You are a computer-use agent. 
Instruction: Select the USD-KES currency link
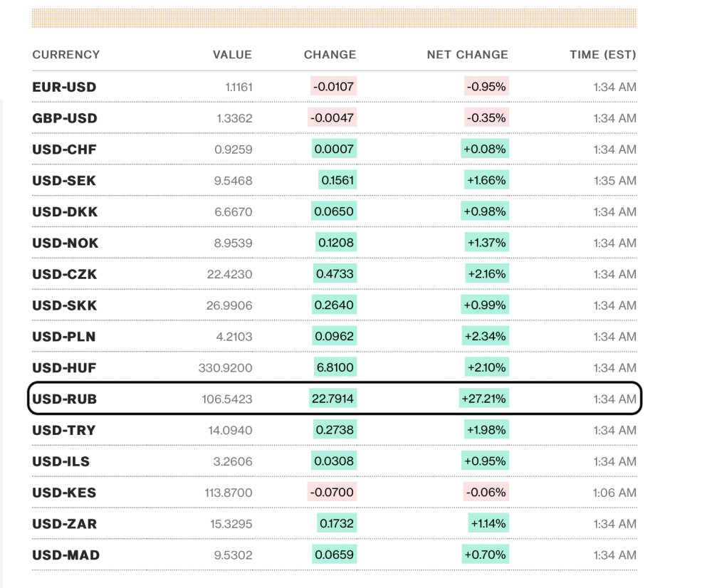[64, 493]
